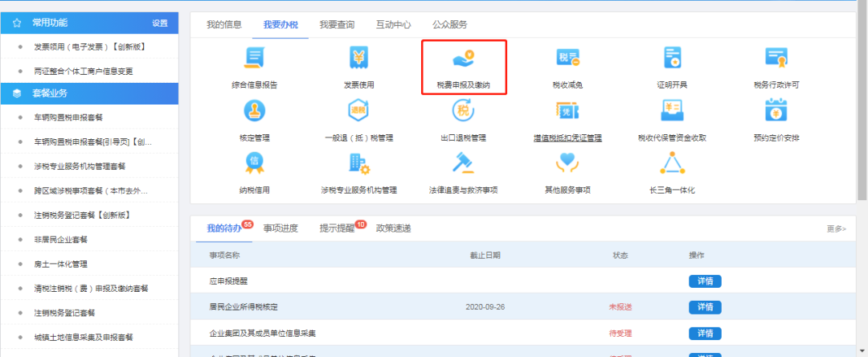Open 核定管理 stamp icon

(x=255, y=111)
